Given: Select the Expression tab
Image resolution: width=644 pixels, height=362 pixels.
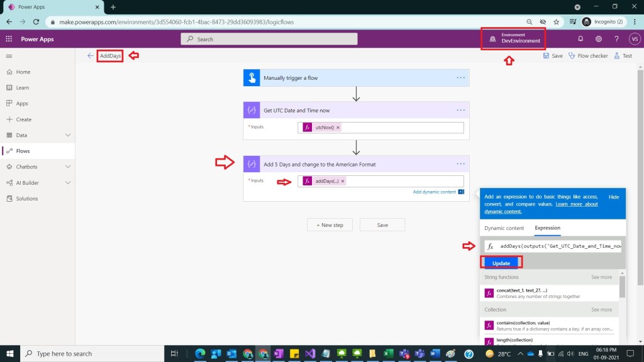Looking at the screenshot, I should (547, 228).
